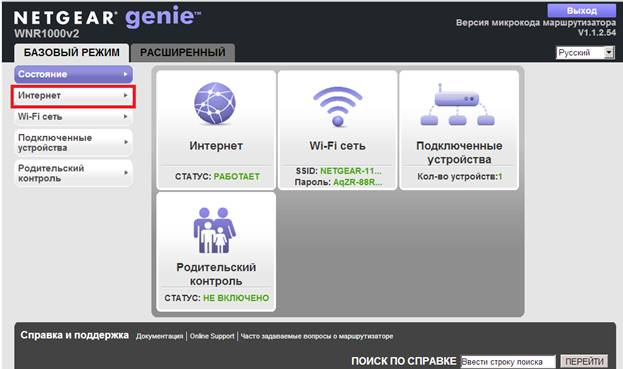
Task: Click the Подключенные устройства tile title
Action: [x=459, y=153]
